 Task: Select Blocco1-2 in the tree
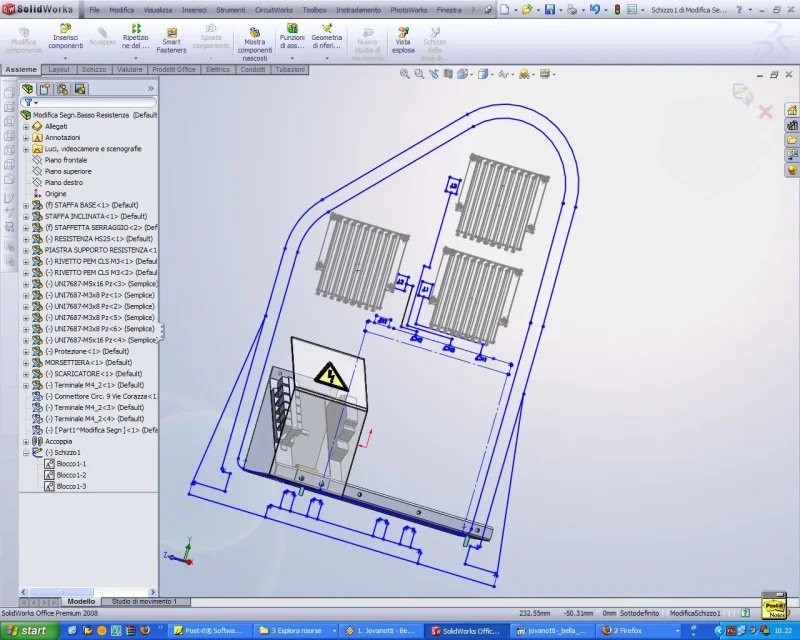point(71,475)
